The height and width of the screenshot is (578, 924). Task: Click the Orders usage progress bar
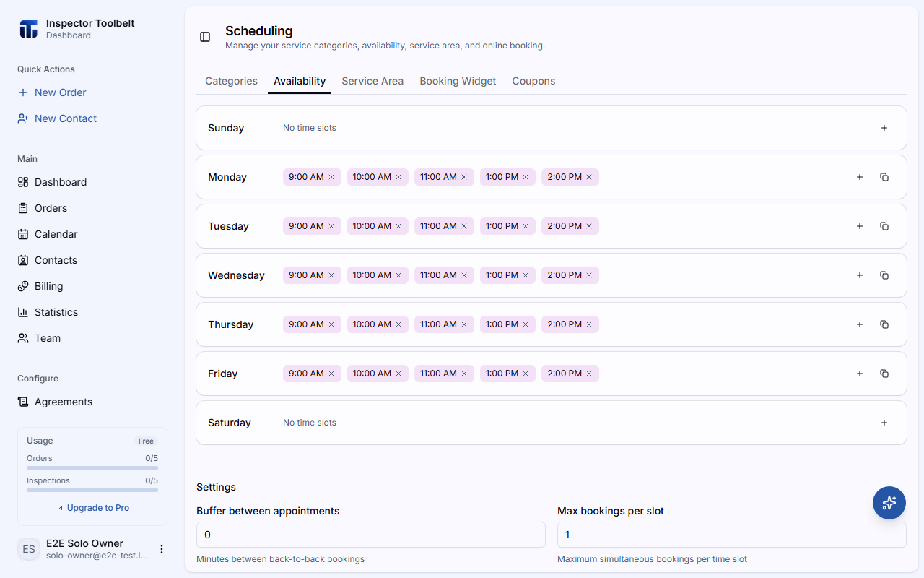click(x=92, y=468)
